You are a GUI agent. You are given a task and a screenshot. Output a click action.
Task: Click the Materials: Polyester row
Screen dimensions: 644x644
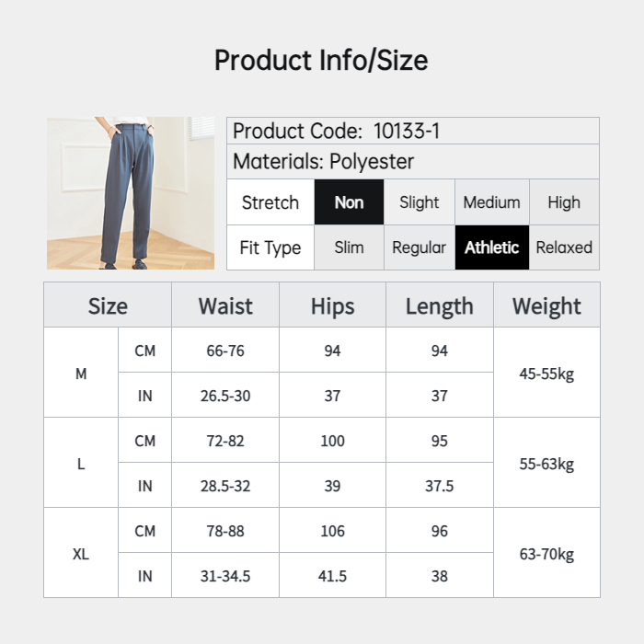[x=412, y=162]
